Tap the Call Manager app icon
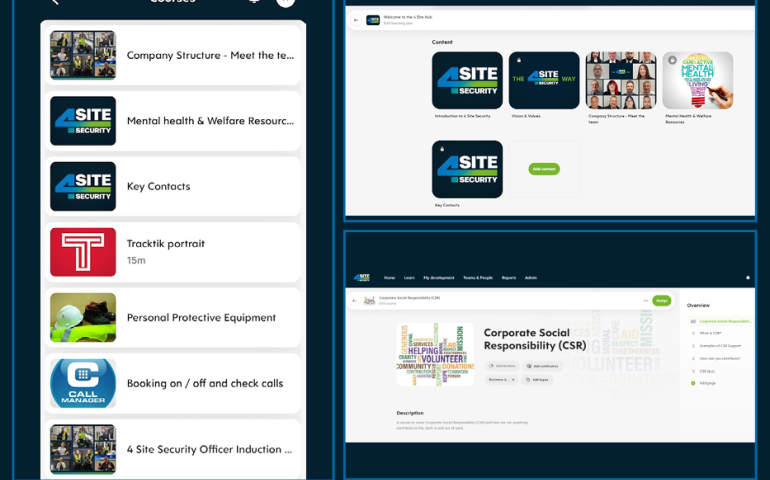Screen dimensions: 770x480 pos(83,383)
